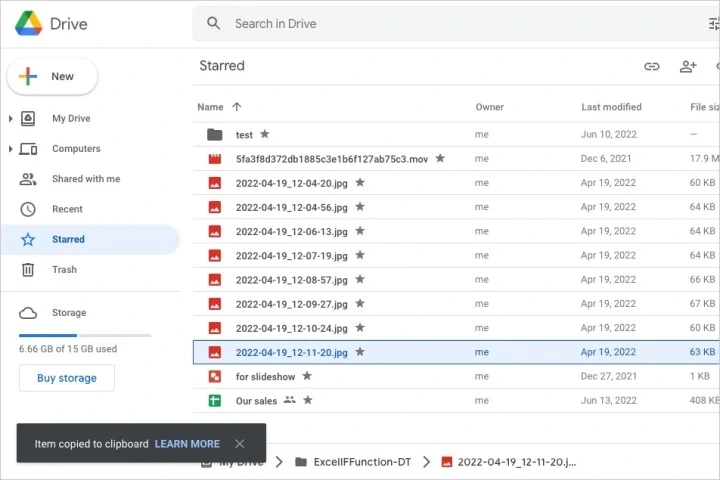Click the 6.66 GB of 15 GB used text
The height and width of the screenshot is (480, 720).
68,349
